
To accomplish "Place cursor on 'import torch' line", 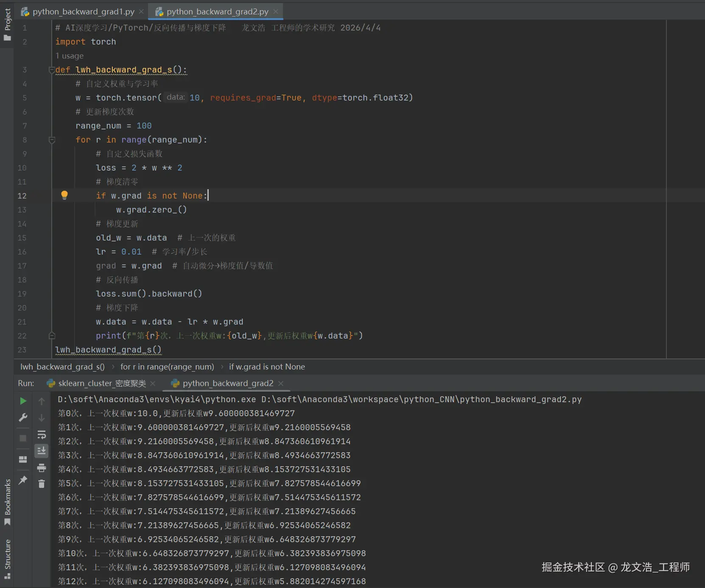I will click(86, 42).
